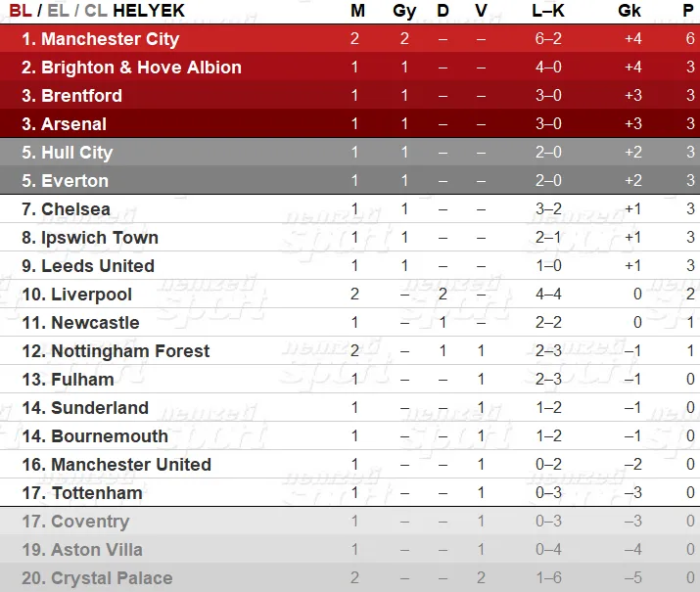Open the Arsenal row
The width and height of the screenshot is (700, 592).
[350, 124]
